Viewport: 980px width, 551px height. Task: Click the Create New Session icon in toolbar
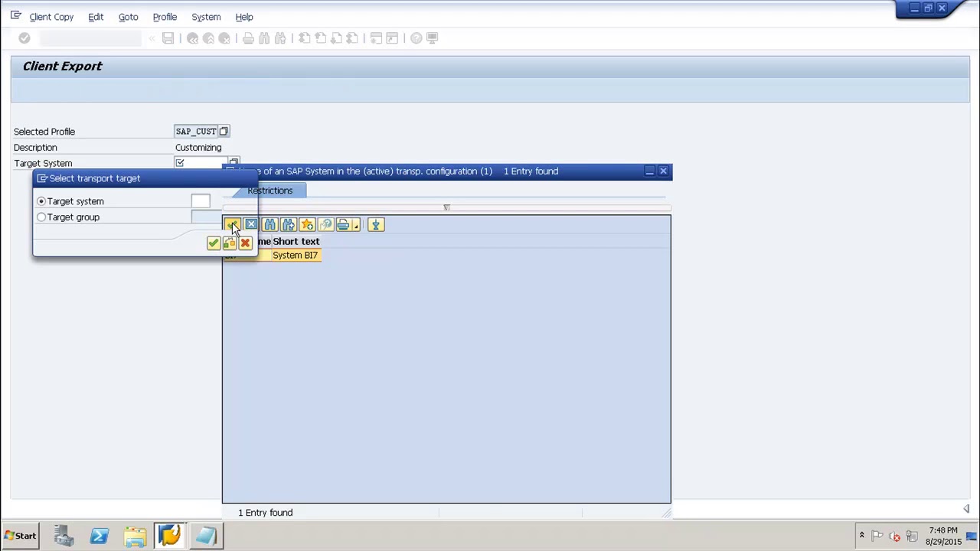(x=376, y=38)
